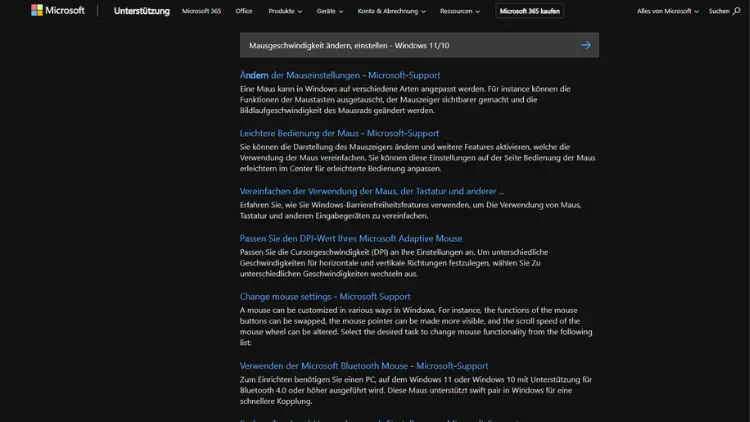The image size is (750, 422).
Task: Open Vereinfachen der Verwendung der Maus result
Action: 372,191
